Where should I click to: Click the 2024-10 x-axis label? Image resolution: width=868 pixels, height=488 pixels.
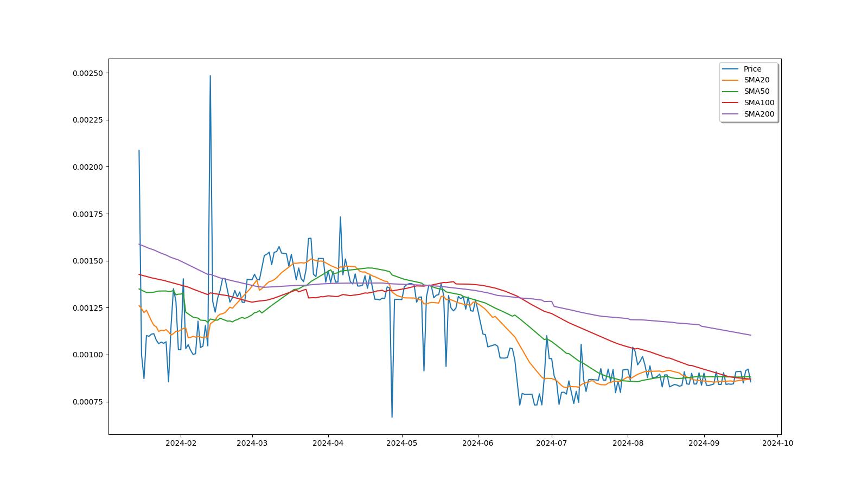click(777, 443)
